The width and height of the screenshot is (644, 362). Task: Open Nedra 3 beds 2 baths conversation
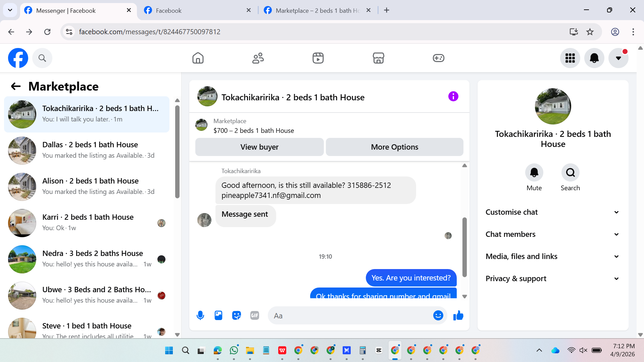[x=87, y=259]
